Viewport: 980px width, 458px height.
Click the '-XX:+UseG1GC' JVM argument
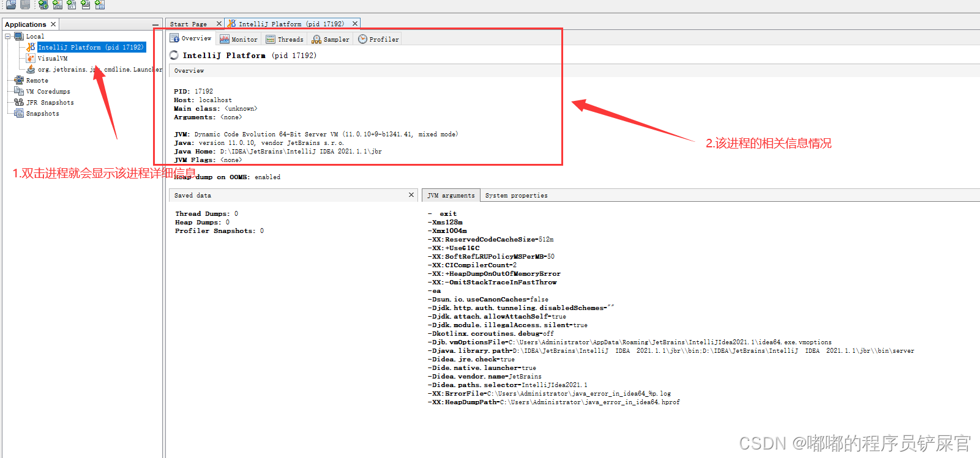454,248
